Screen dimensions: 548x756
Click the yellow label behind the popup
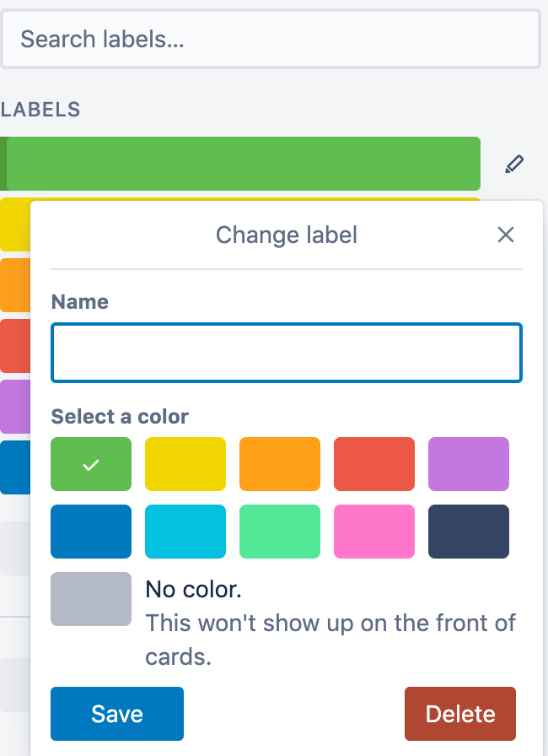pos(14,224)
